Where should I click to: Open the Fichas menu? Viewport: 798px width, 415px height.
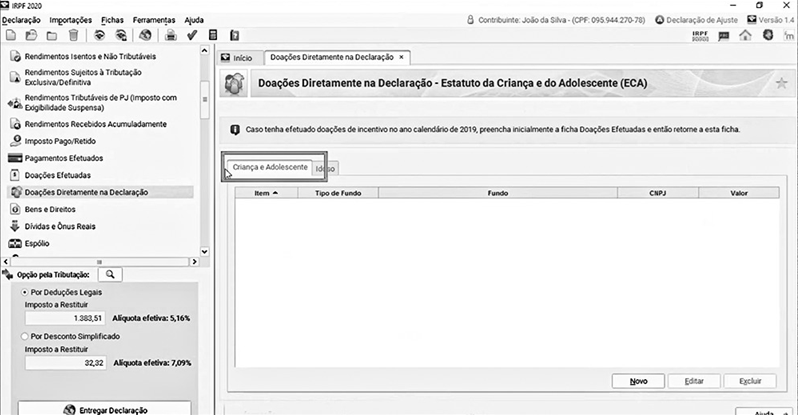tap(112, 20)
